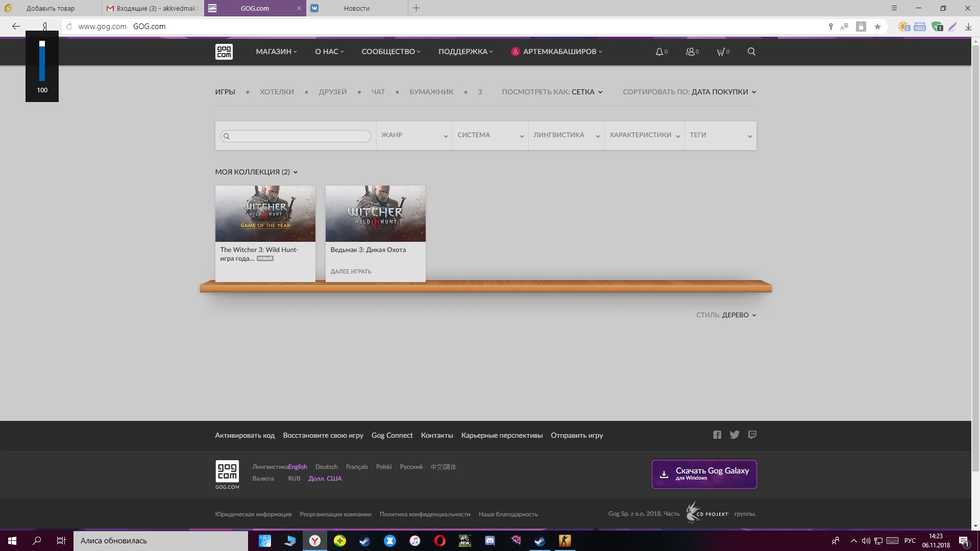Change shelf style ДЕРЕВО dropdown
The height and width of the screenshot is (551, 980).
point(739,315)
